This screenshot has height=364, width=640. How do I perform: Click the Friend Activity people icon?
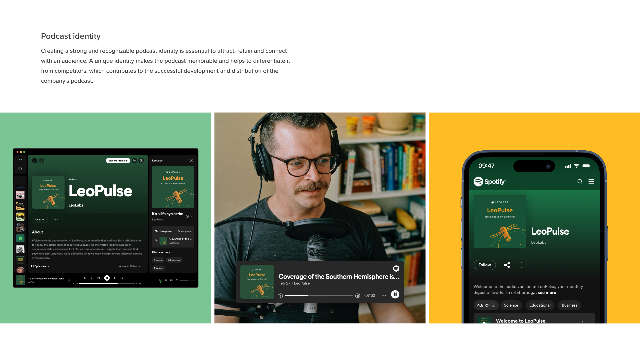[x=134, y=161]
